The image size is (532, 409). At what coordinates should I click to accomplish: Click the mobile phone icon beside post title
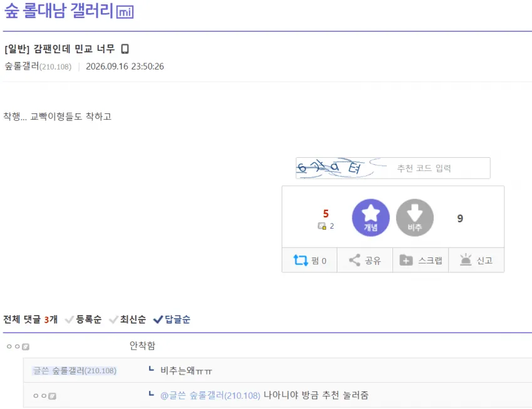(125, 49)
